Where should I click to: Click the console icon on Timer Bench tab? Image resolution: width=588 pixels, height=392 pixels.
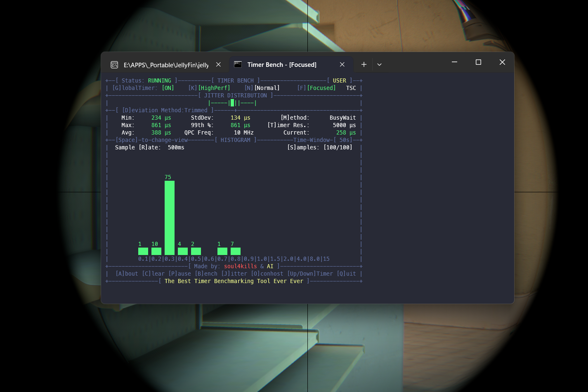[x=238, y=64]
